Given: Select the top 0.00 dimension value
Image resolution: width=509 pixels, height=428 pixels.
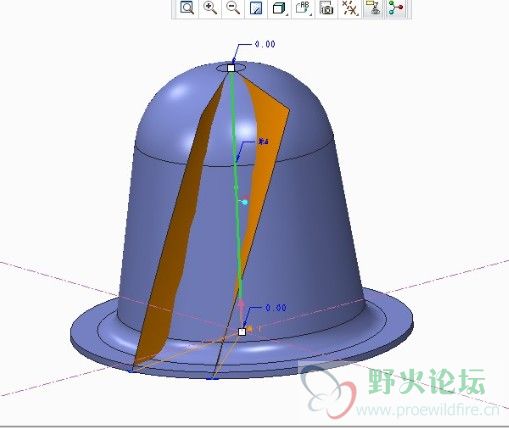Looking at the screenshot, I should click(265, 44).
